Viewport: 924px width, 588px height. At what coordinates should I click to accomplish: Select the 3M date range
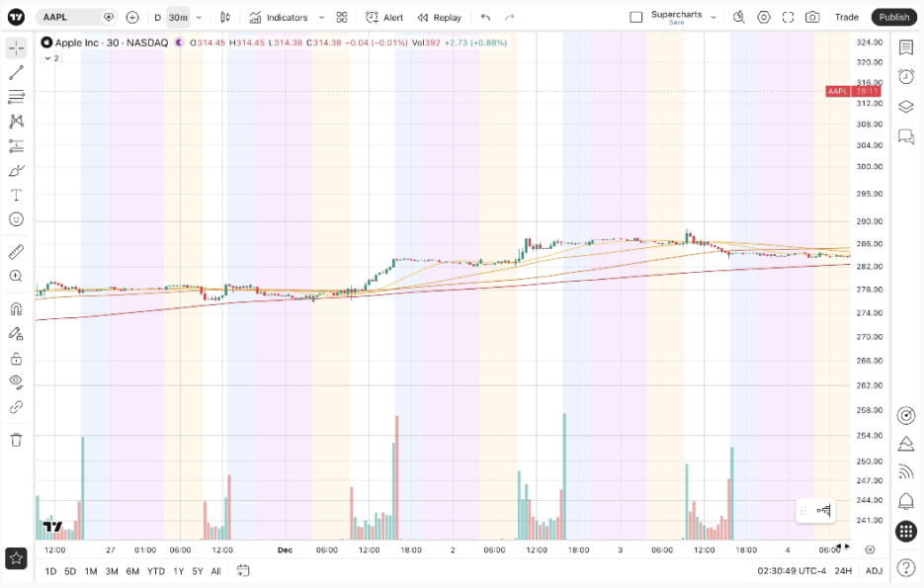click(112, 571)
